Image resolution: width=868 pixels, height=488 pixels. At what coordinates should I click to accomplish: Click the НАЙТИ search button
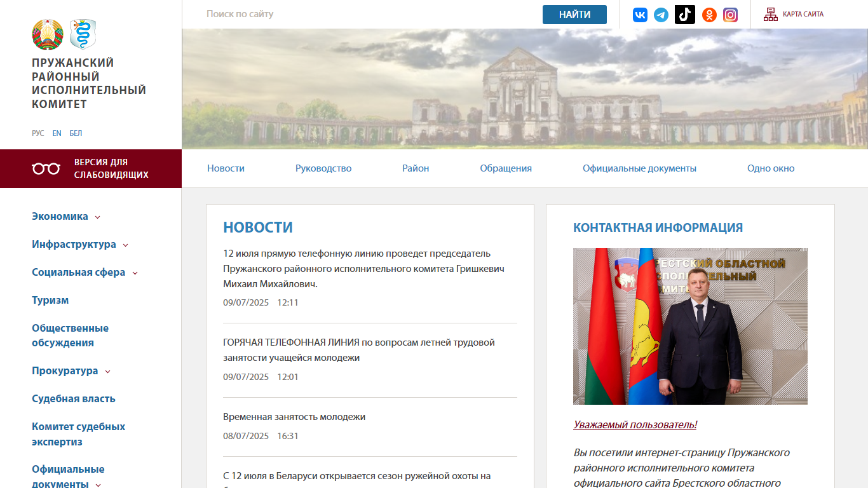pos(574,15)
